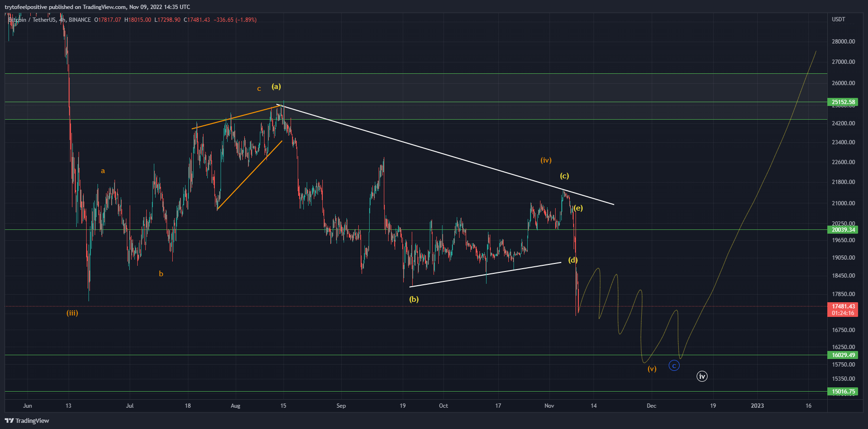Image resolution: width=868 pixels, height=429 pixels.
Task: Click the green 16029.49 price tag
Action: pos(843,355)
